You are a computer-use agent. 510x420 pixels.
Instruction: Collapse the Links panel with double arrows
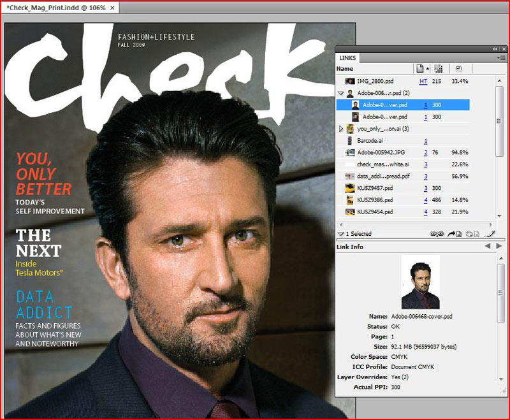(x=495, y=49)
